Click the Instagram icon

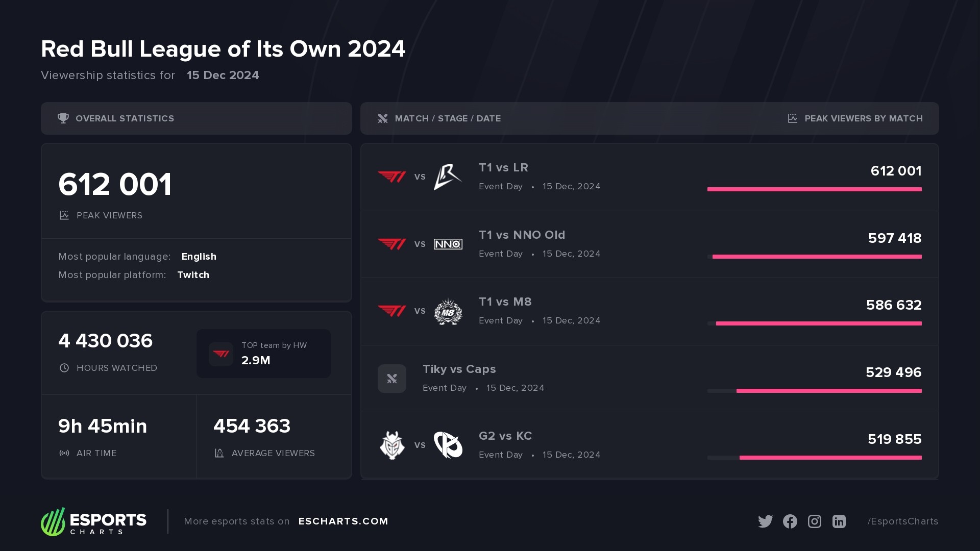pos(814,521)
